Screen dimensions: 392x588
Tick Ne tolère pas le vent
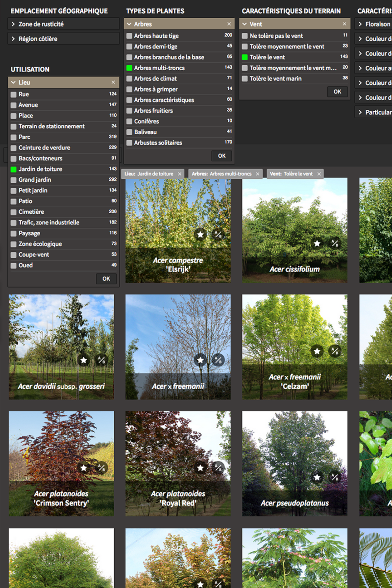pyautogui.click(x=245, y=36)
